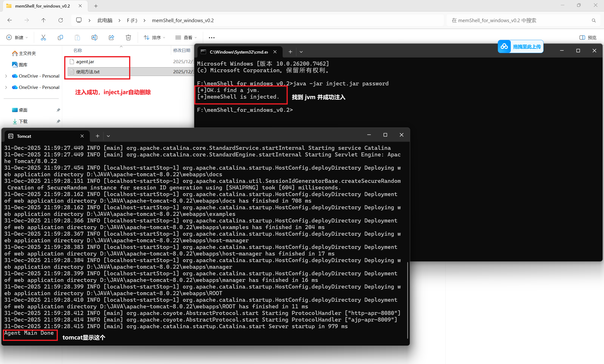Click the Tomcat window vertical scrollbar
This screenshot has height=364, width=604.
pos(407,300)
